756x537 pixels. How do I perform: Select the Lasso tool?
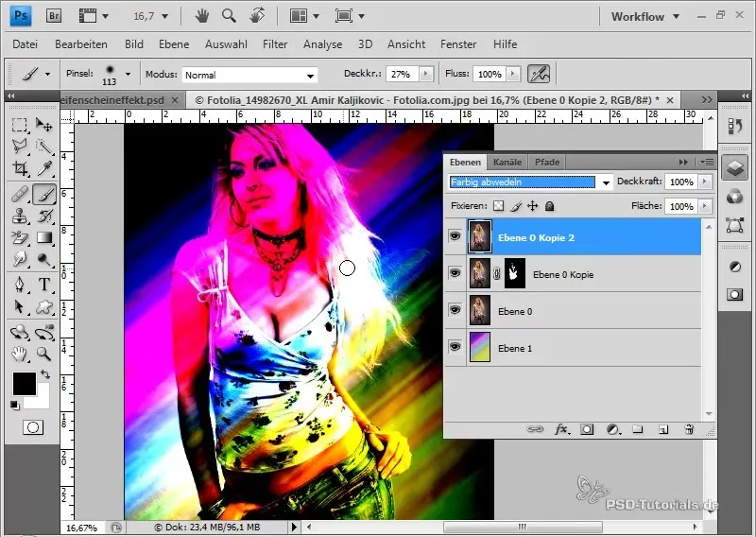click(x=19, y=147)
